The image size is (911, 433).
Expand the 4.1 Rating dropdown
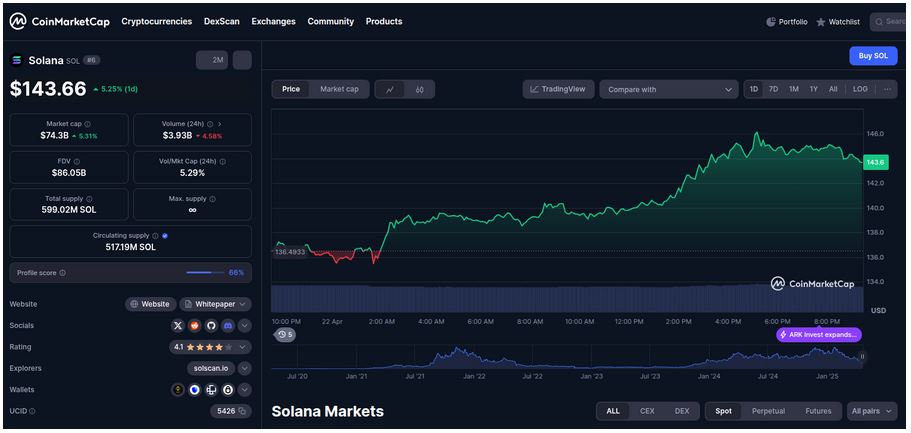point(210,347)
